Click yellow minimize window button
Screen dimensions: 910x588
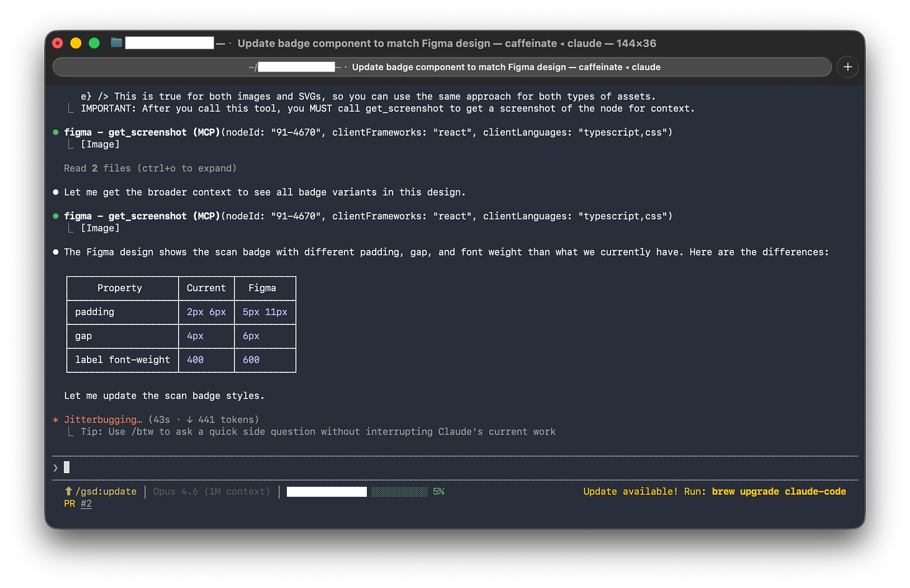pyautogui.click(x=76, y=43)
